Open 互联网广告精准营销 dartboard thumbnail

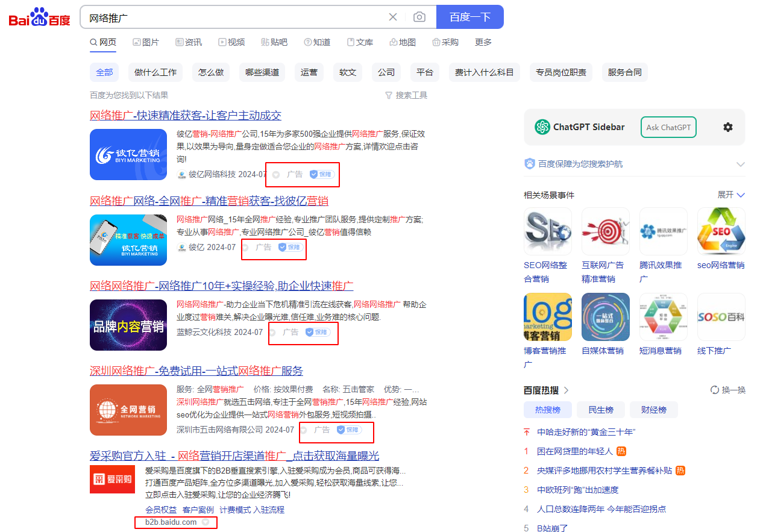click(x=606, y=232)
